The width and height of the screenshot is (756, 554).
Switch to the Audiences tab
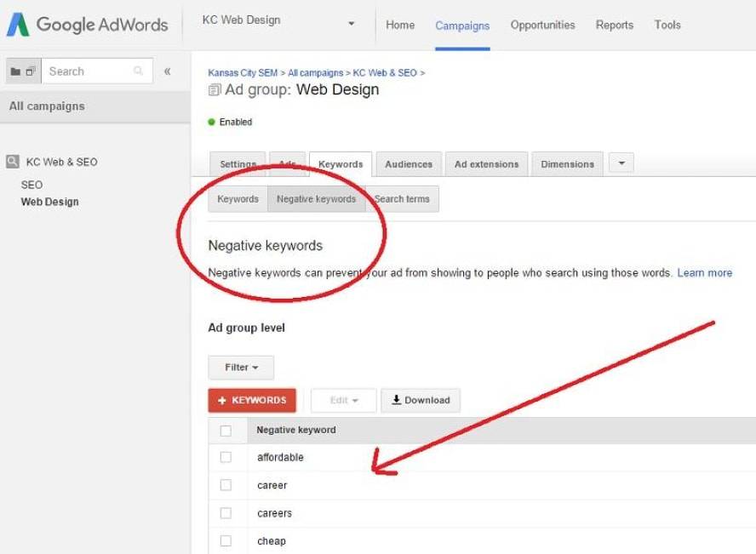(x=409, y=164)
